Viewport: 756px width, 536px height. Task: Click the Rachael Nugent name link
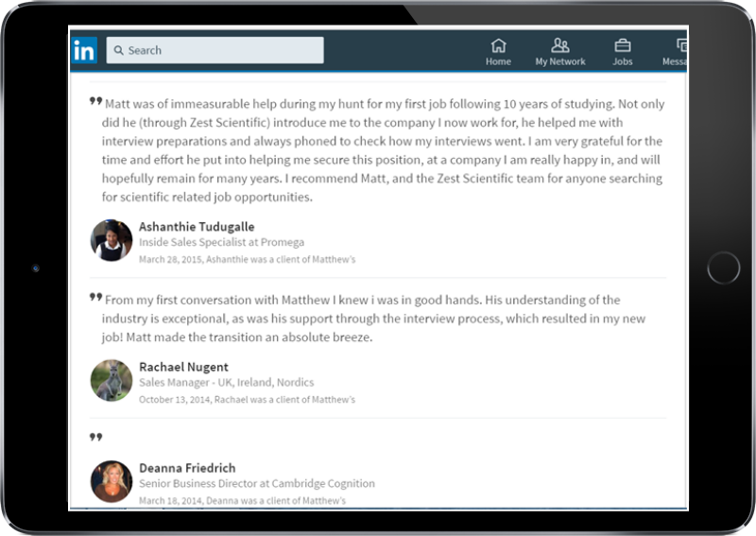pyautogui.click(x=183, y=367)
